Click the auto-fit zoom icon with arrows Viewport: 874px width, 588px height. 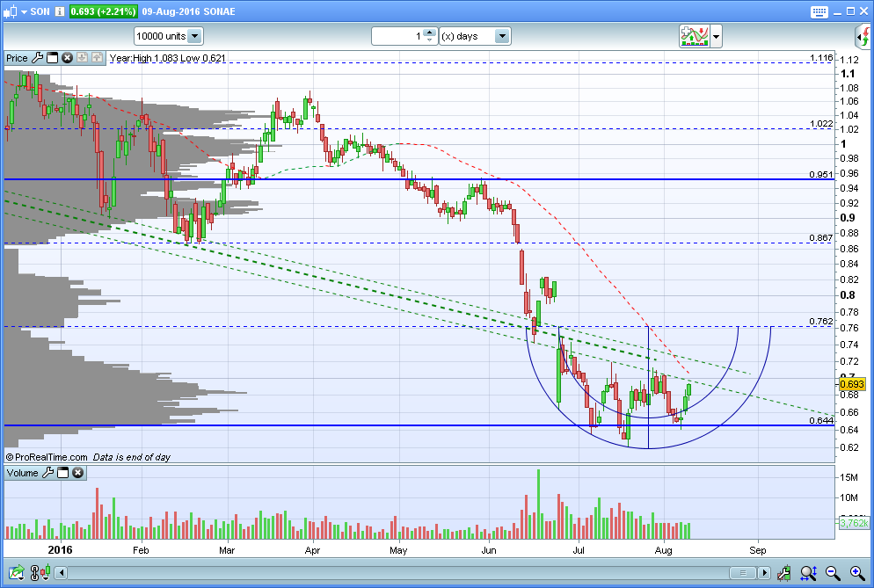pos(808,572)
